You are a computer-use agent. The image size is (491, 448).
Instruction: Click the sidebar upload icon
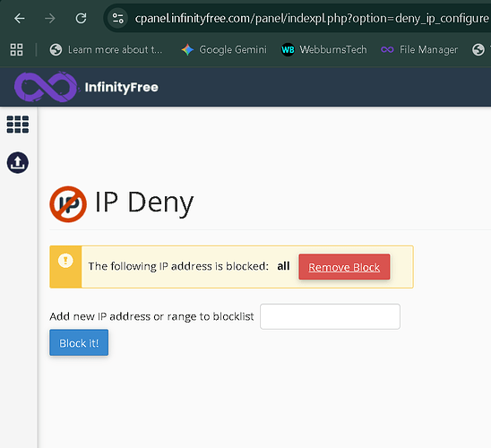(18, 163)
